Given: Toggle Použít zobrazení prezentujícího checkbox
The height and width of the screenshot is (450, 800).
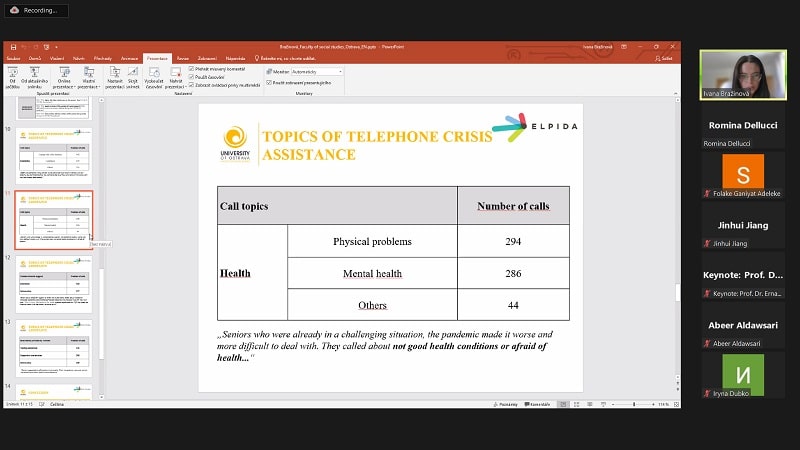Looking at the screenshot, I should tap(268, 82).
